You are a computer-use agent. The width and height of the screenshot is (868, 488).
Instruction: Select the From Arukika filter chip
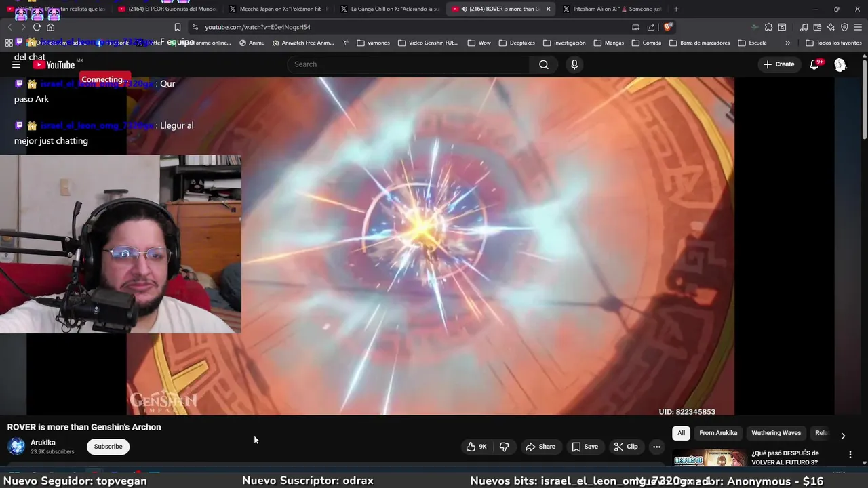pos(718,433)
